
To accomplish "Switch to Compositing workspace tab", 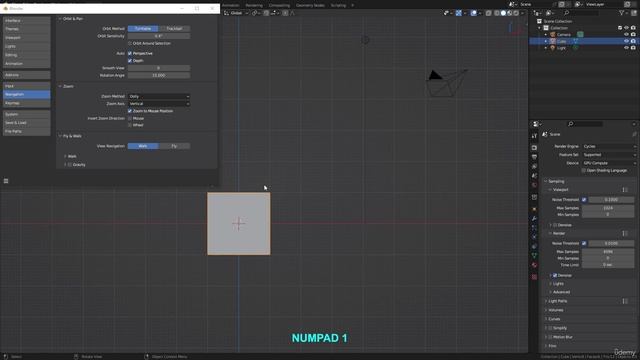I will point(279,5).
